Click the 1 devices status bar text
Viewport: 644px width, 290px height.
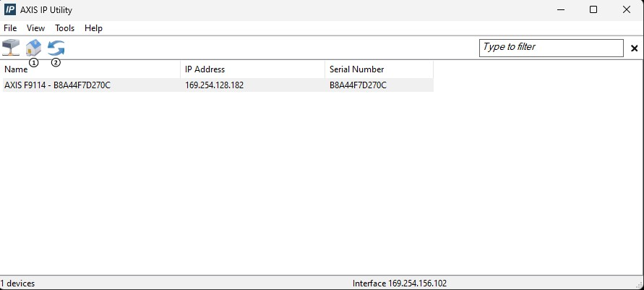18,283
